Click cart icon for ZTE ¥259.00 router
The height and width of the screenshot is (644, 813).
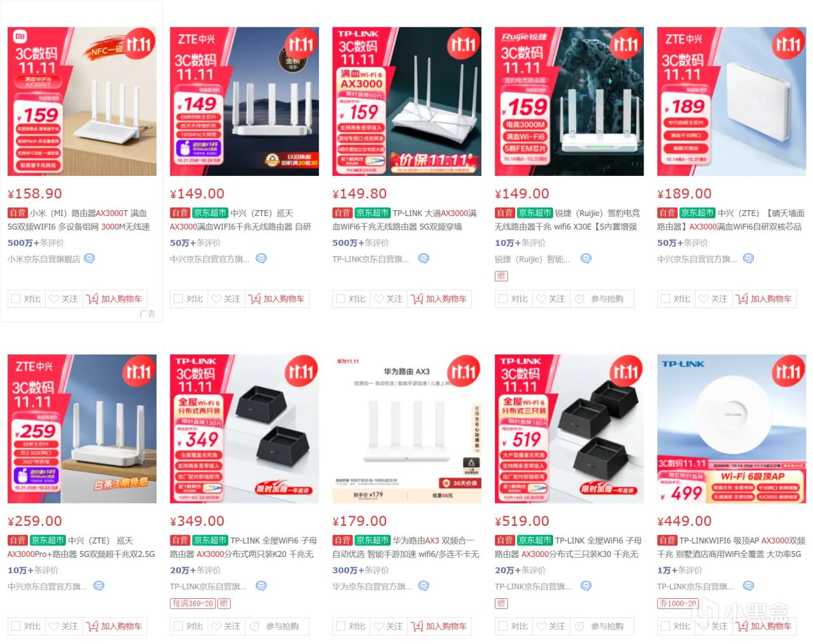(92, 626)
